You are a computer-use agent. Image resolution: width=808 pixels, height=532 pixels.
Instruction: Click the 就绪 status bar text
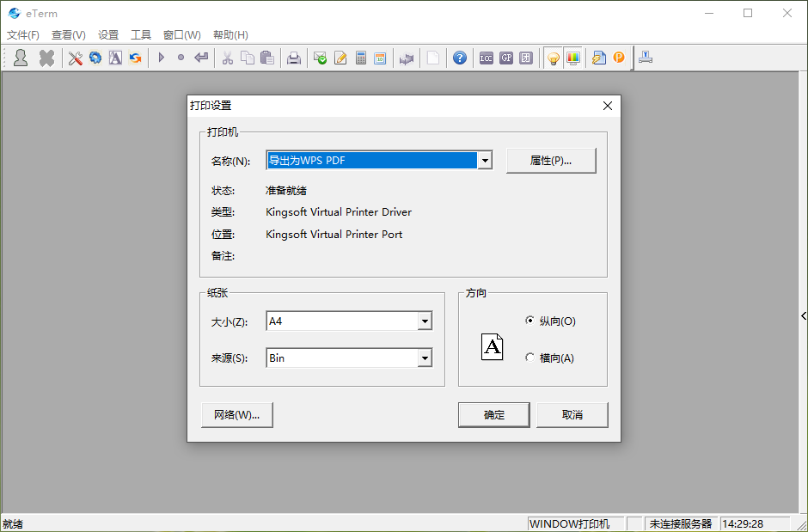[13, 524]
